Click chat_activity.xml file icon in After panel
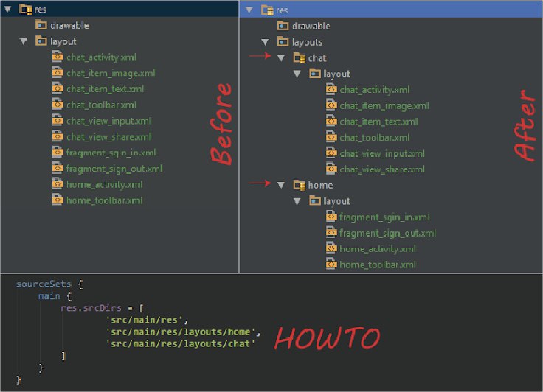 pyautogui.click(x=331, y=89)
